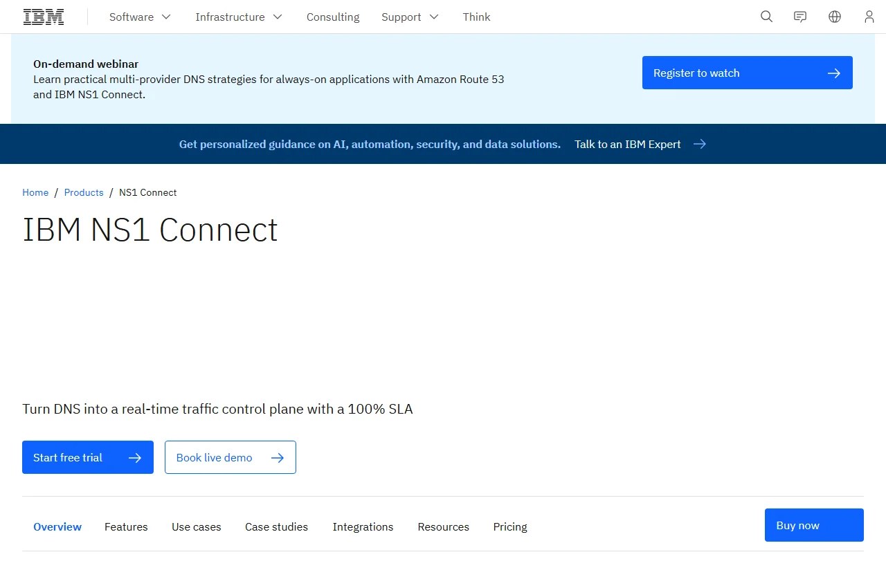This screenshot has width=886, height=588.
Task: Click the Register to watch button
Action: [748, 73]
